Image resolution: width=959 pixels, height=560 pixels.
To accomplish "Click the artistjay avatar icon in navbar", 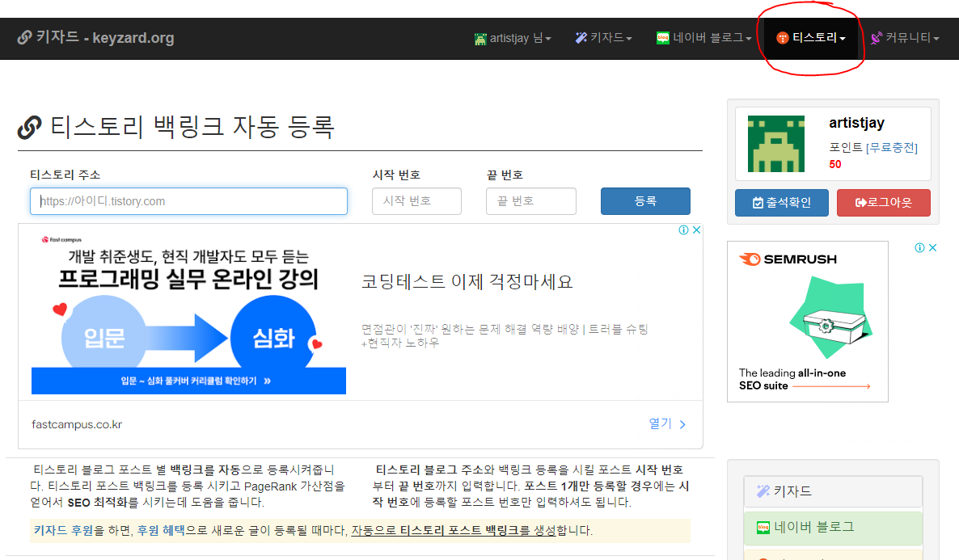I will coord(480,39).
